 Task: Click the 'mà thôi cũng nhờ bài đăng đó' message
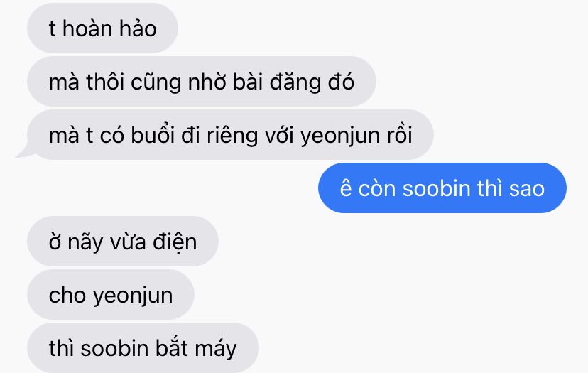coord(202,82)
